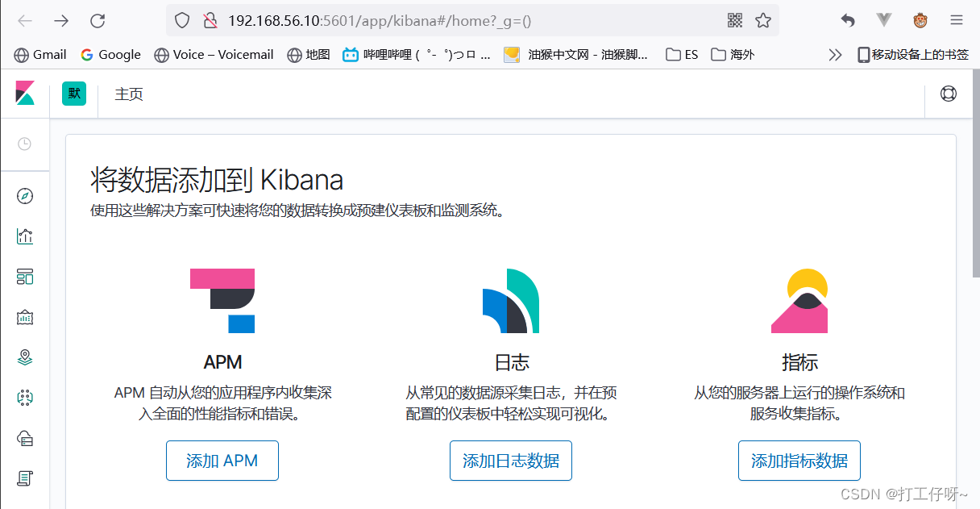Go back with the browser back arrow
Screen dimensions: 980x509
(26, 21)
